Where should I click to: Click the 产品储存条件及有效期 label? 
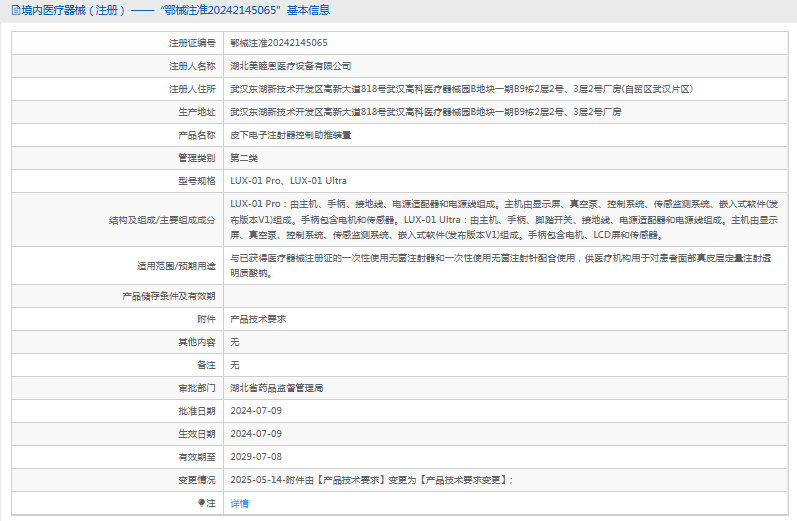169,296
